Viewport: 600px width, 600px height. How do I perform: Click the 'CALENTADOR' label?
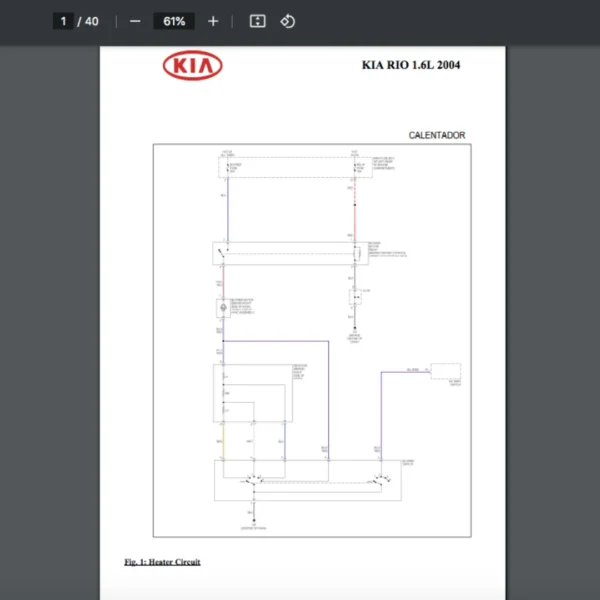tap(437, 135)
